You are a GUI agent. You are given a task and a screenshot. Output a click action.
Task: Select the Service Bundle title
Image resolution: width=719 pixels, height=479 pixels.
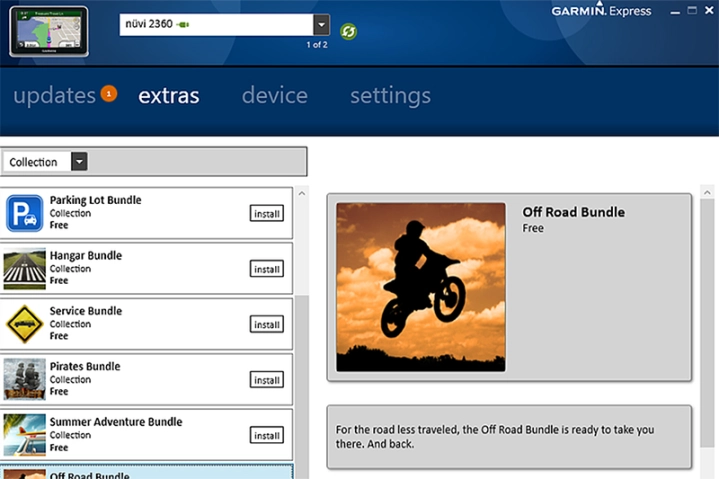[x=86, y=311]
